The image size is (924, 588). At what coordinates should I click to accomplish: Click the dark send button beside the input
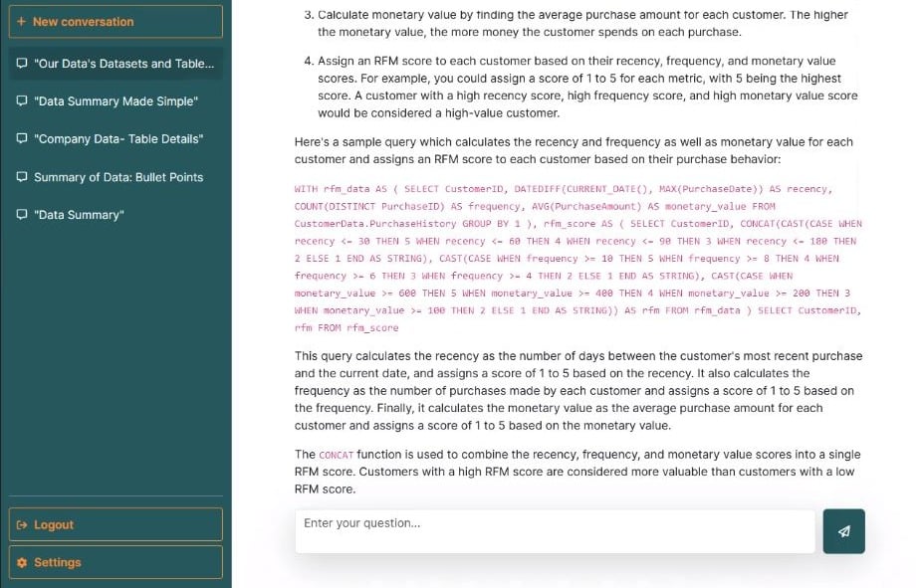(x=843, y=531)
